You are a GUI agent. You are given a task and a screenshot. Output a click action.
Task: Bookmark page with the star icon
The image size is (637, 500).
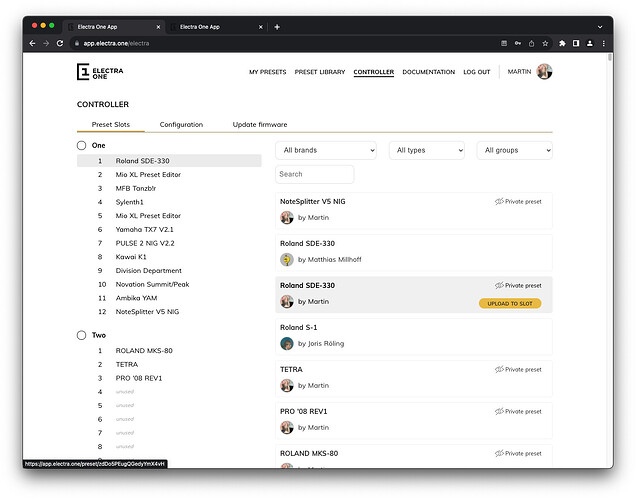[545, 43]
